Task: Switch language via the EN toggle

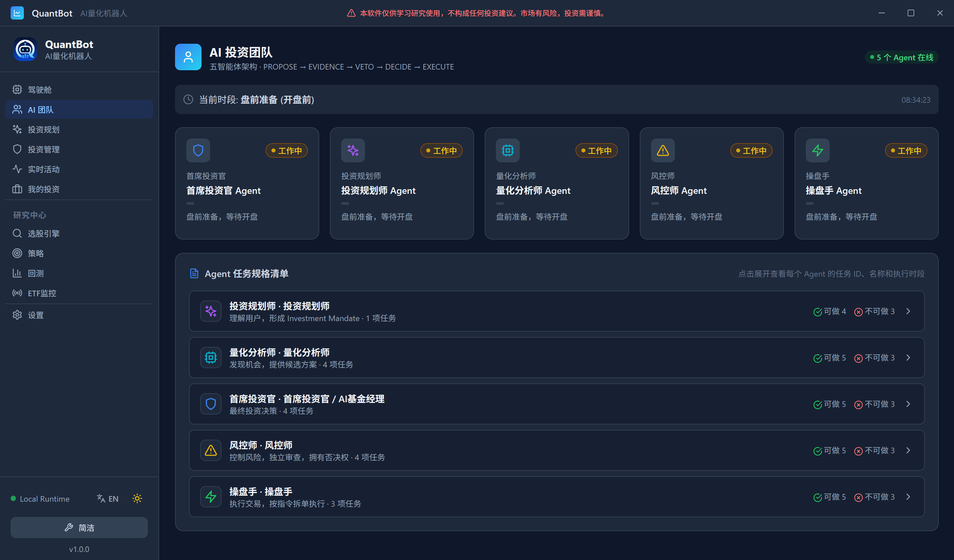Action: tap(107, 498)
